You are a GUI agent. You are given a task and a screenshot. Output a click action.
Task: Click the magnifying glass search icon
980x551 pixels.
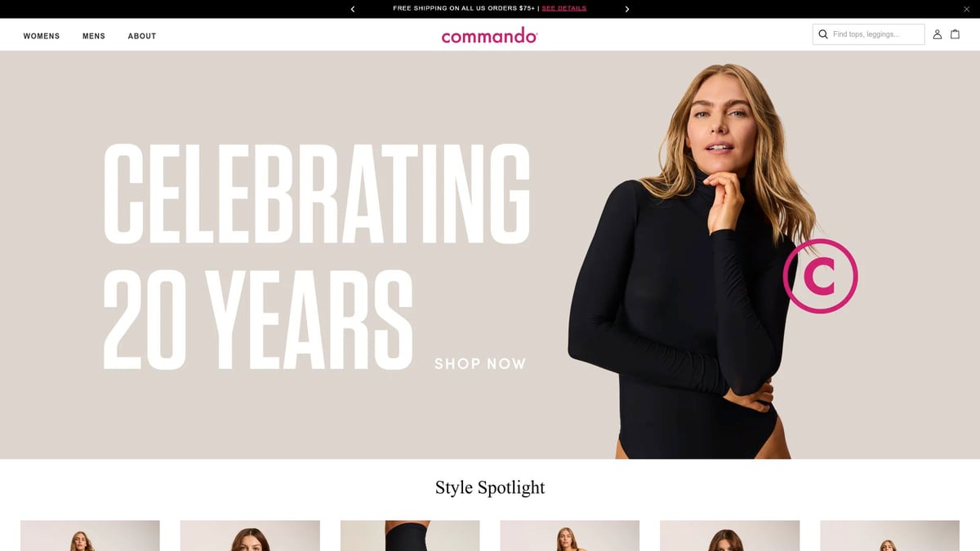(x=823, y=34)
